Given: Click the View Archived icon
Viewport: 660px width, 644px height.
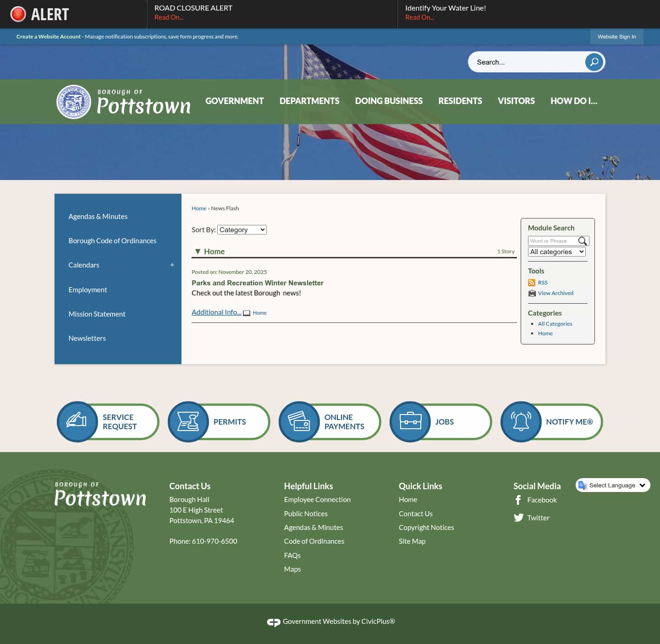Looking at the screenshot, I should [x=532, y=293].
